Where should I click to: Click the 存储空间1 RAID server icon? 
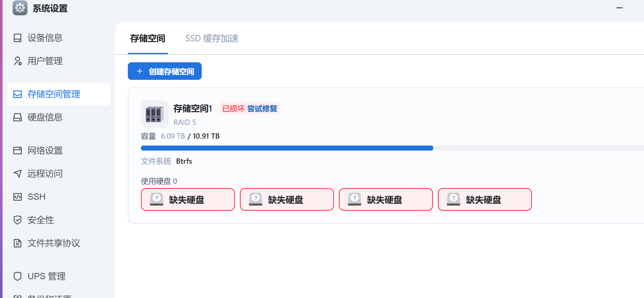(x=155, y=114)
